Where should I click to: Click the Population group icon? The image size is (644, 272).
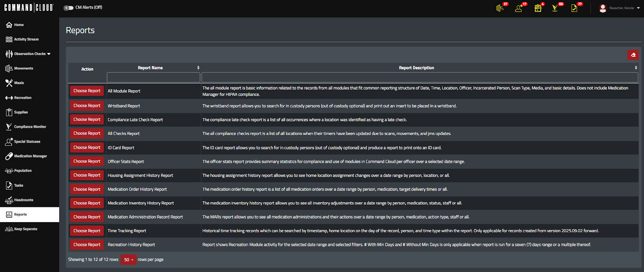(x=9, y=170)
